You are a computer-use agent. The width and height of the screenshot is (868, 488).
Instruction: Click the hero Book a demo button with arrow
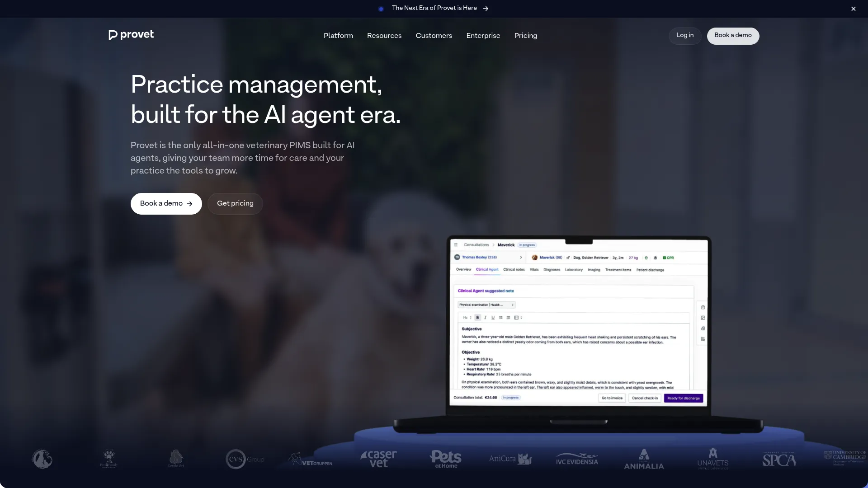(x=166, y=204)
